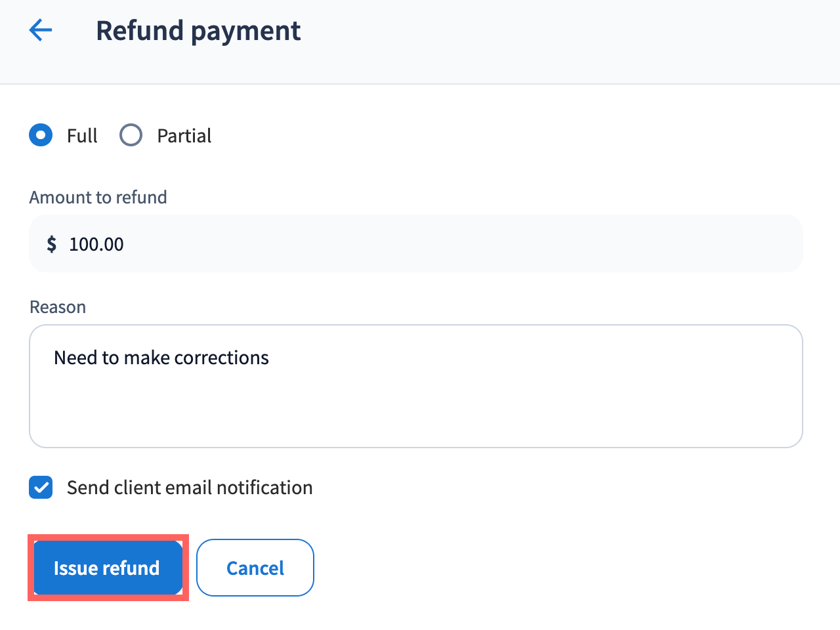Click the dollar sign in amount field

[52, 244]
